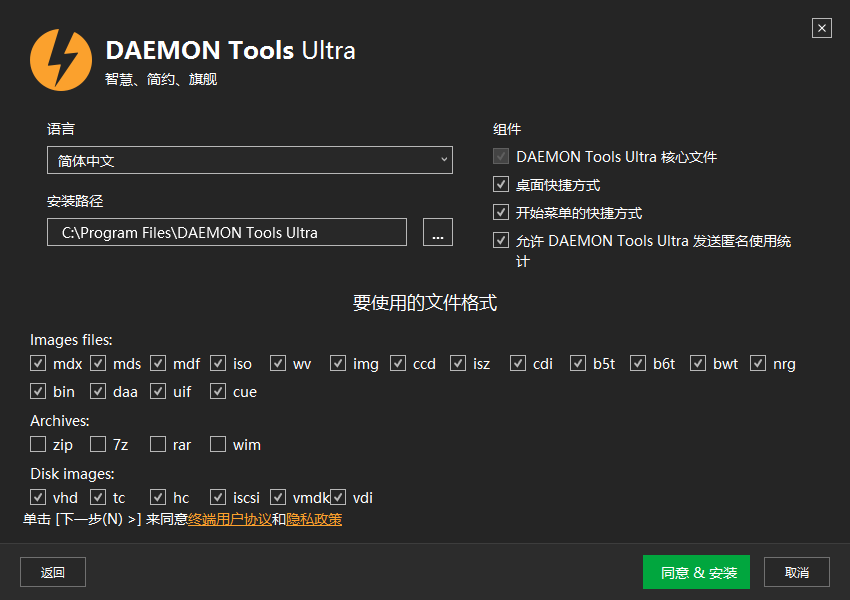Disable the iscsi disk image association

218,497
